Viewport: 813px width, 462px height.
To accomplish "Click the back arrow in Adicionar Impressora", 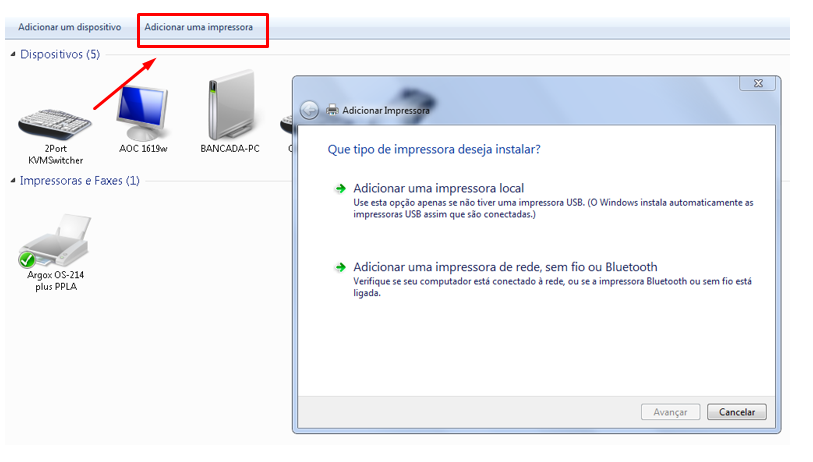I will [x=310, y=110].
